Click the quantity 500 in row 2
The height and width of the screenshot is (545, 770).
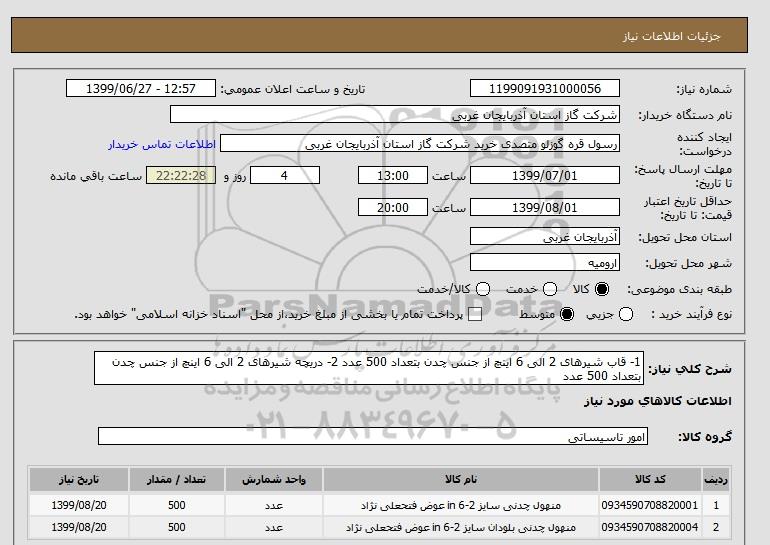(x=176, y=527)
